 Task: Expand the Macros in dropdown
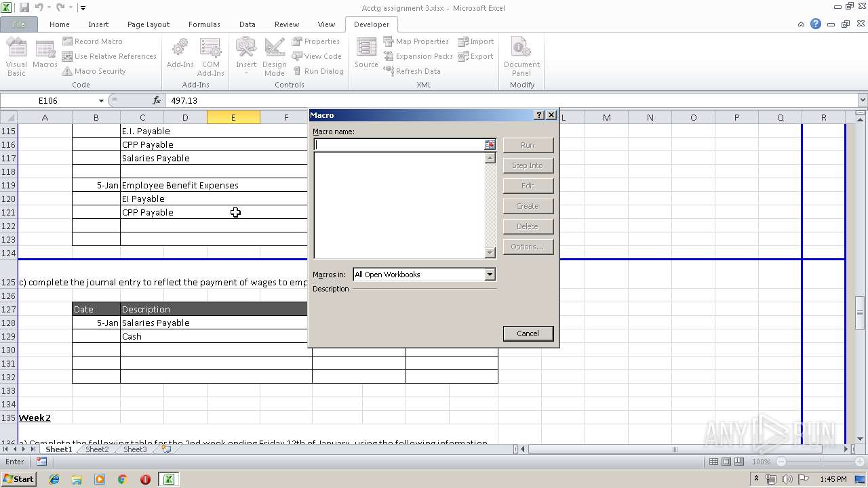(490, 274)
